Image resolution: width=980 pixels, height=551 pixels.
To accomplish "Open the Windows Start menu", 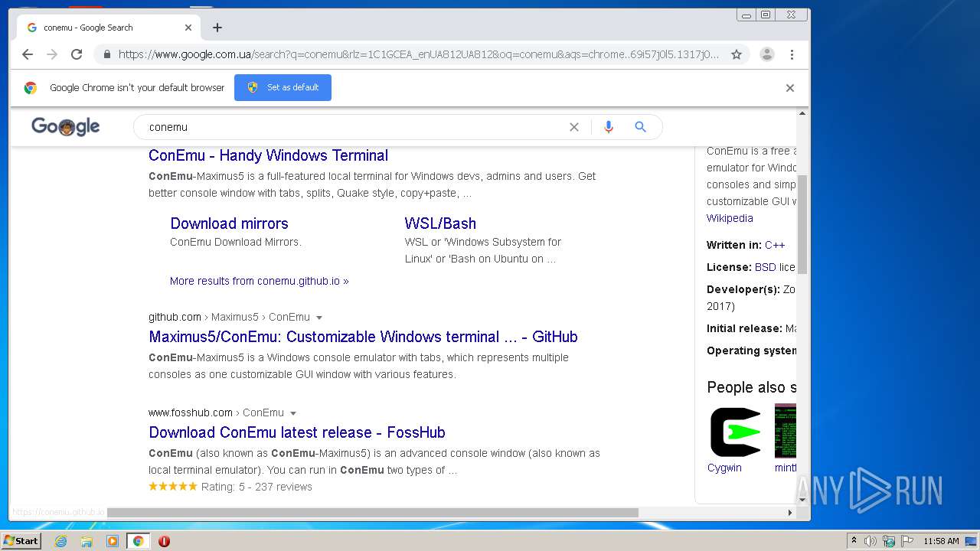I will [x=21, y=540].
